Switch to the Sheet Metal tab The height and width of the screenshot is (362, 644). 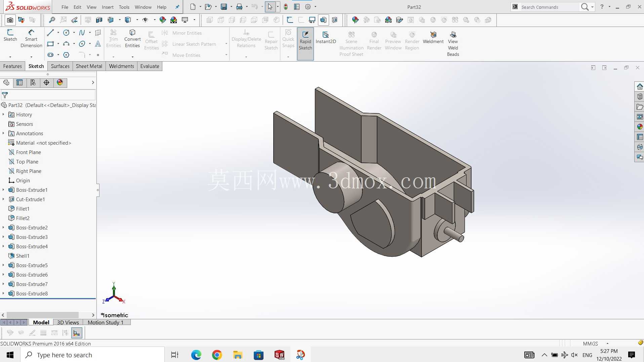coord(89,66)
